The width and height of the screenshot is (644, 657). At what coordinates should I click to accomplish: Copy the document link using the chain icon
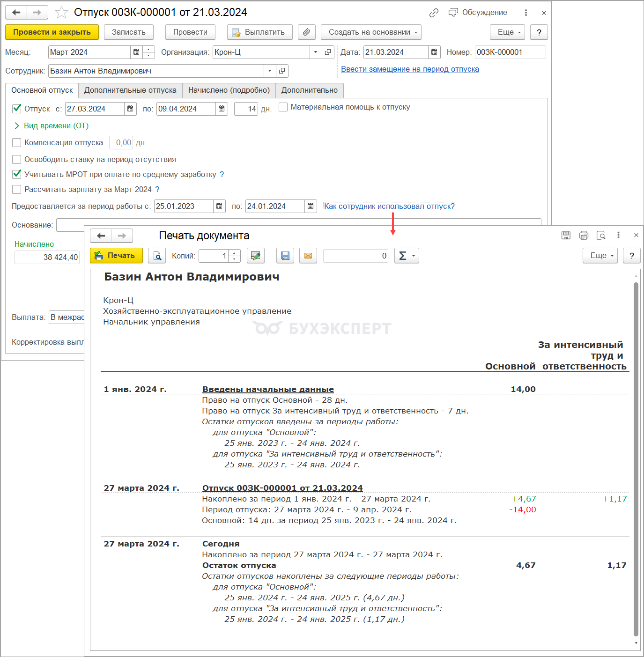[434, 13]
